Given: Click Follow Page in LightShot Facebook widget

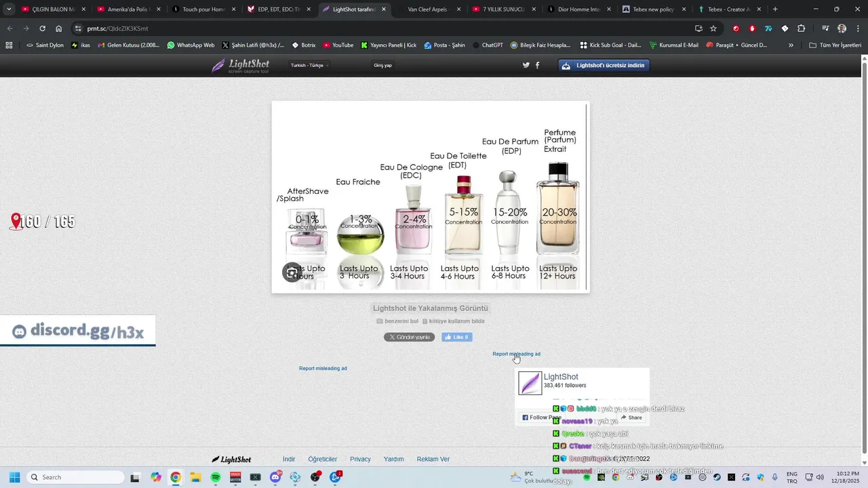Looking at the screenshot, I should [x=541, y=418].
